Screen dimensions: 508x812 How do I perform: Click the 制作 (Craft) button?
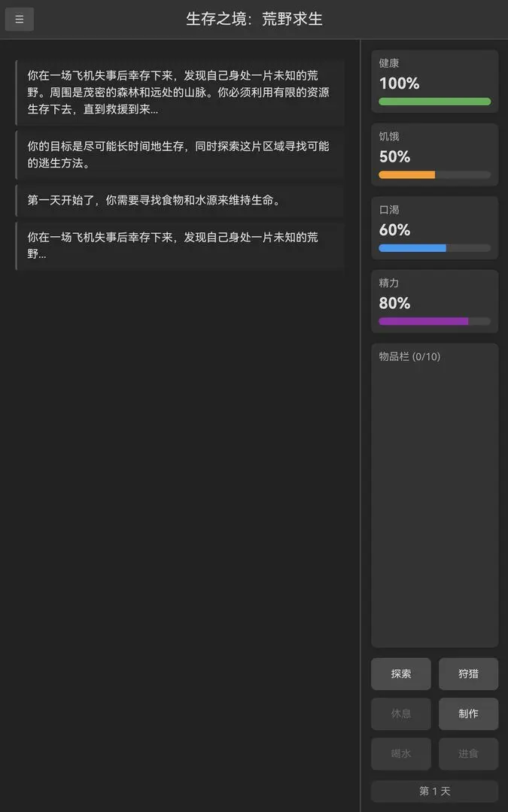pyautogui.click(x=468, y=714)
